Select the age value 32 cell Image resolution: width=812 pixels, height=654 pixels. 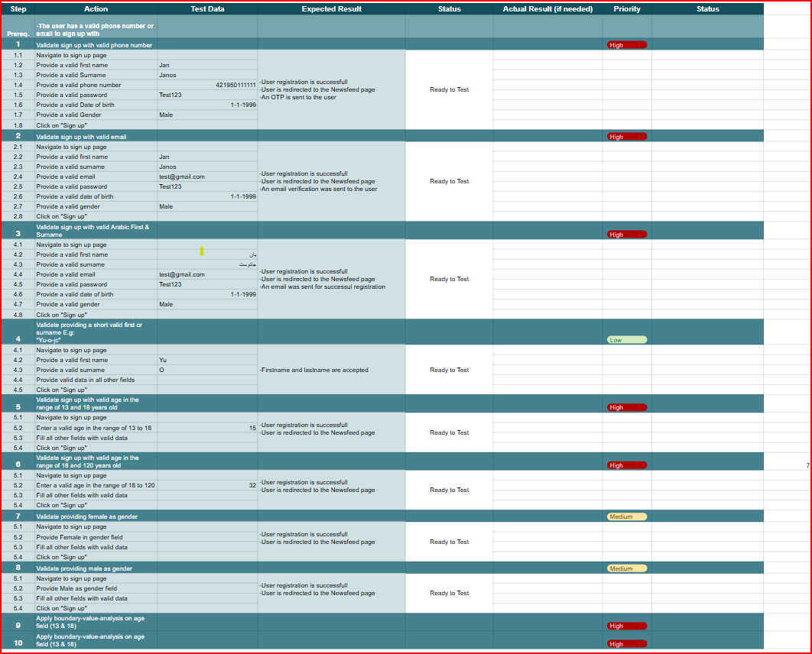[207, 485]
